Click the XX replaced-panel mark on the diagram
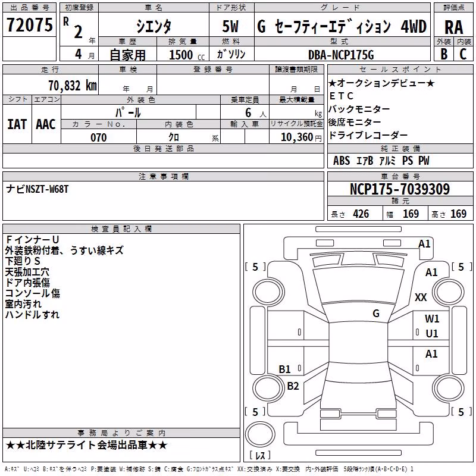 tap(421, 297)
